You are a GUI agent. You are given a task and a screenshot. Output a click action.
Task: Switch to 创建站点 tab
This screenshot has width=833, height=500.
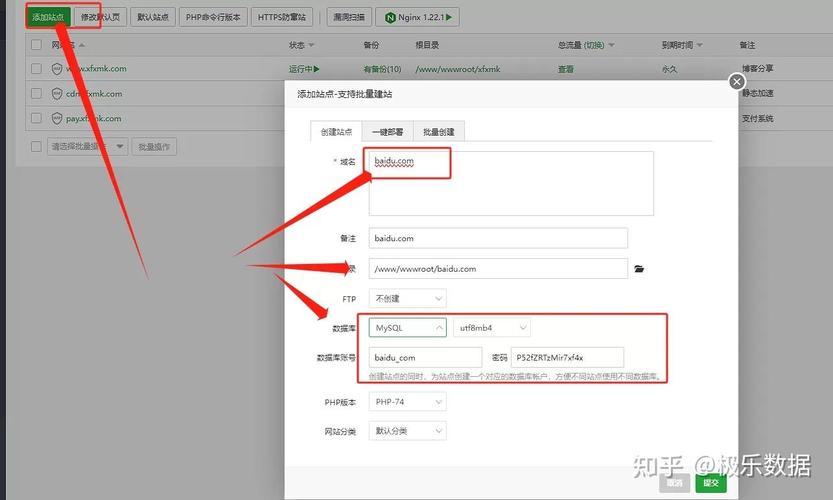coord(336,132)
